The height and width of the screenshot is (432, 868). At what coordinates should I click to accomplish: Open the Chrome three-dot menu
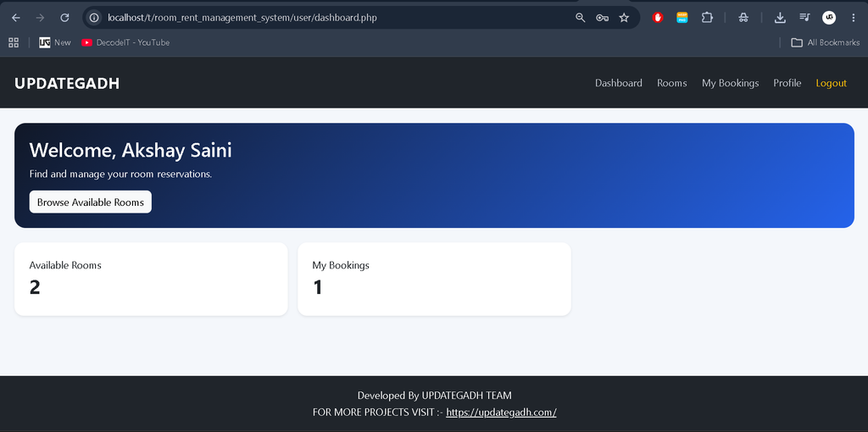[x=853, y=18]
